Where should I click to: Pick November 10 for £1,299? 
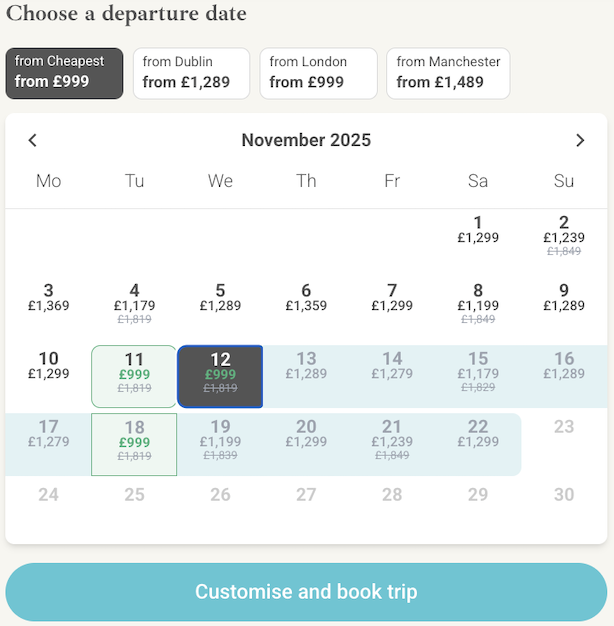[48, 376]
